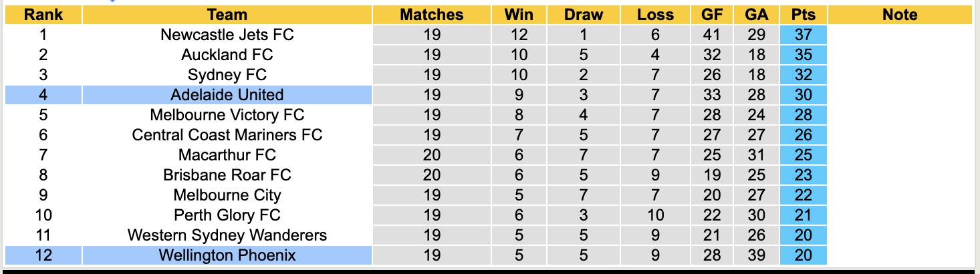Open Brisbane Roar FC team entry
Viewport: 980px width, 274px height.
click(x=227, y=175)
